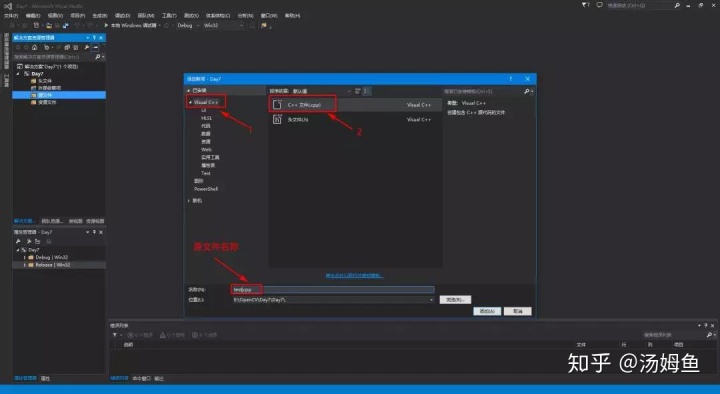Toggle the errors filter in Error List
Image resolution: width=720 pixels, height=394 pixels.
point(140,335)
